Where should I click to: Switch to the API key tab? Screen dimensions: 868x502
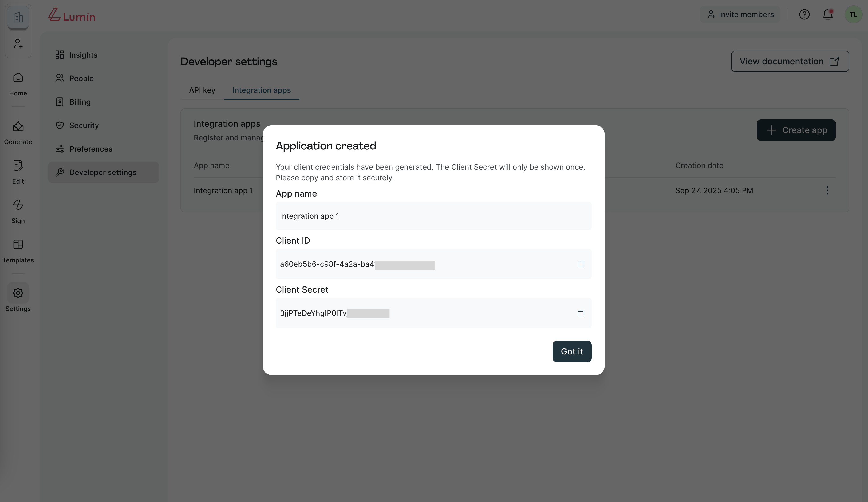(202, 90)
